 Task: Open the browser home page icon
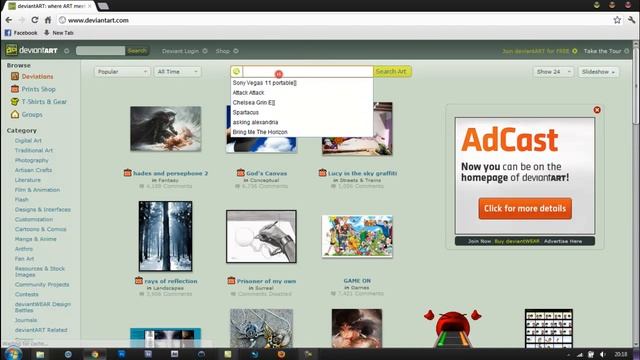(48, 20)
